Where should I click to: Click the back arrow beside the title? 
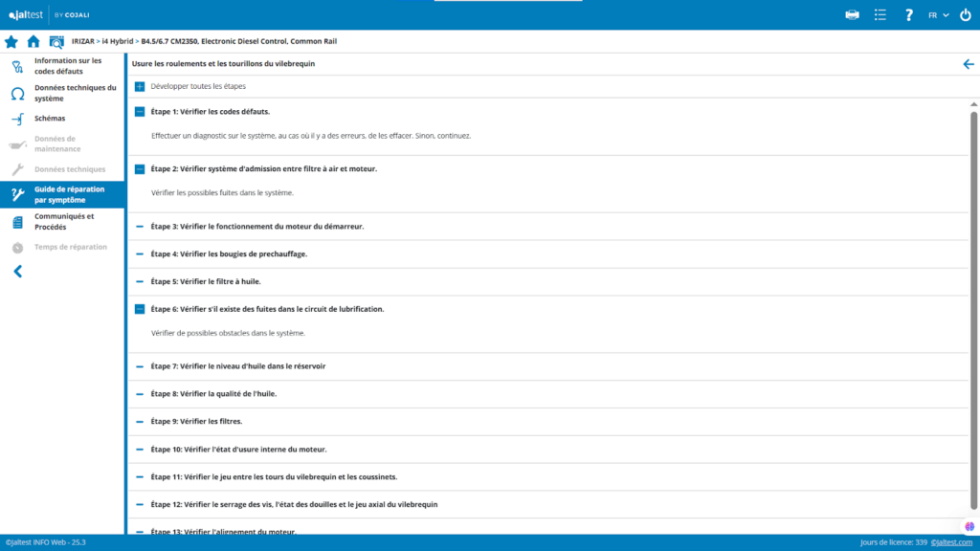[x=968, y=64]
